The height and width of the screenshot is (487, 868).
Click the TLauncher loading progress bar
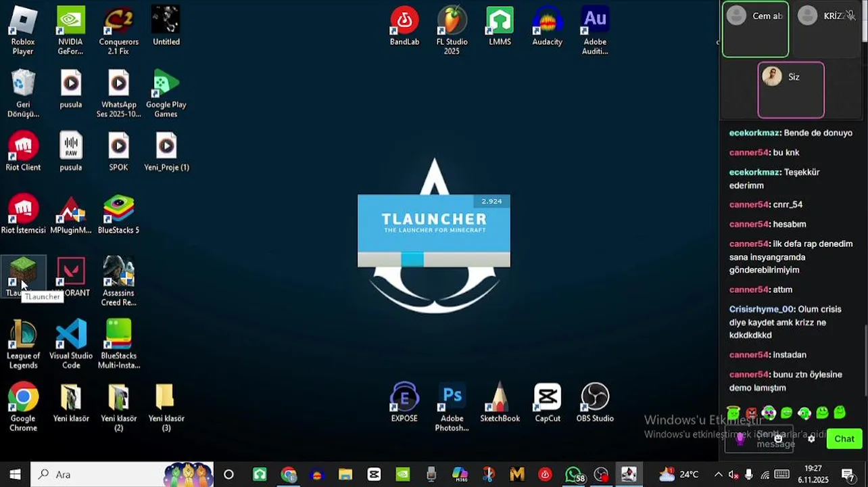[434, 260]
